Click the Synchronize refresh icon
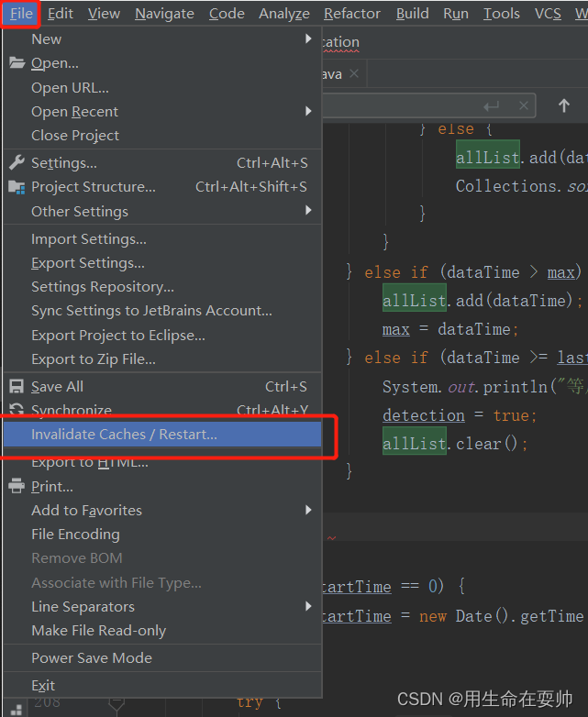Image resolution: width=588 pixels, height=717 pixels. 17,409
